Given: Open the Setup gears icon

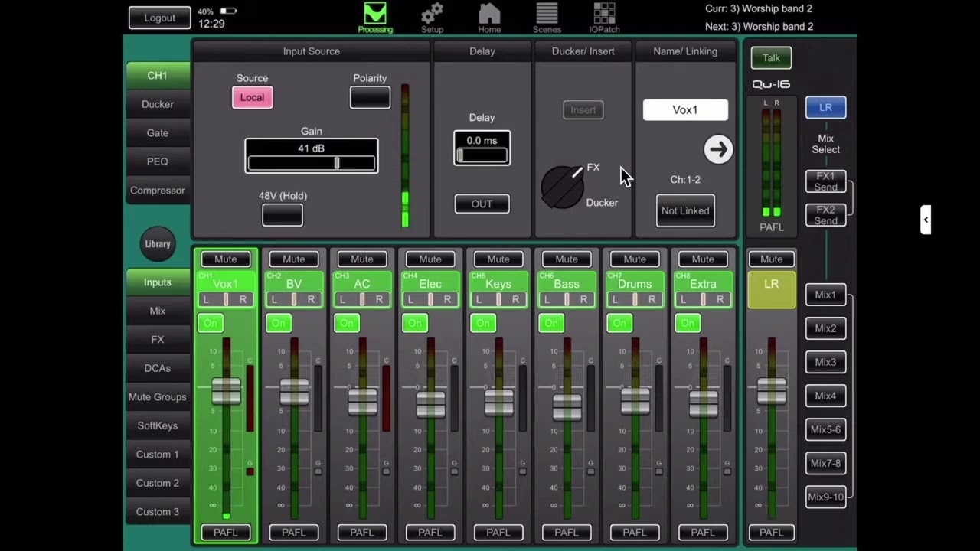Looking at the screenshot, I should coord(432,18).
